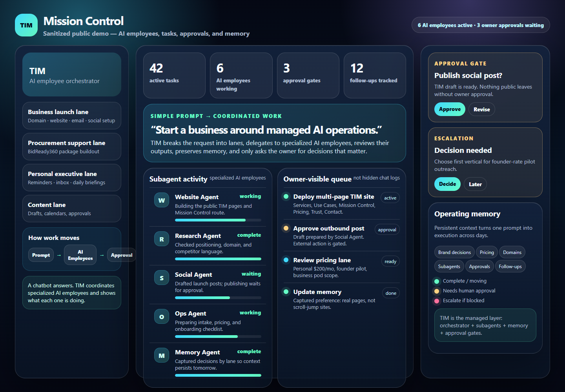The width and height of the screenshot is (565, 392).
Task: Select the Brand decisions memory tag
Action: (454, 252)
